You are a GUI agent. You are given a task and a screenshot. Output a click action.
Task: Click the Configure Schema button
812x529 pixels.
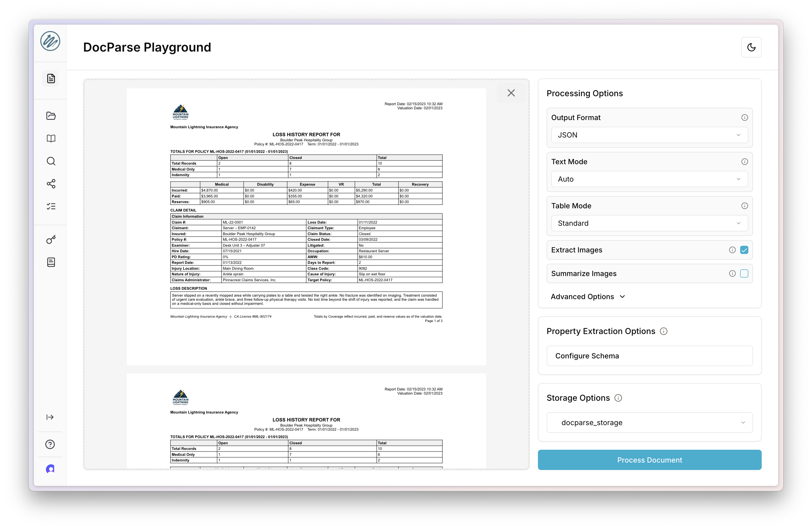click(x=649, y=356)
